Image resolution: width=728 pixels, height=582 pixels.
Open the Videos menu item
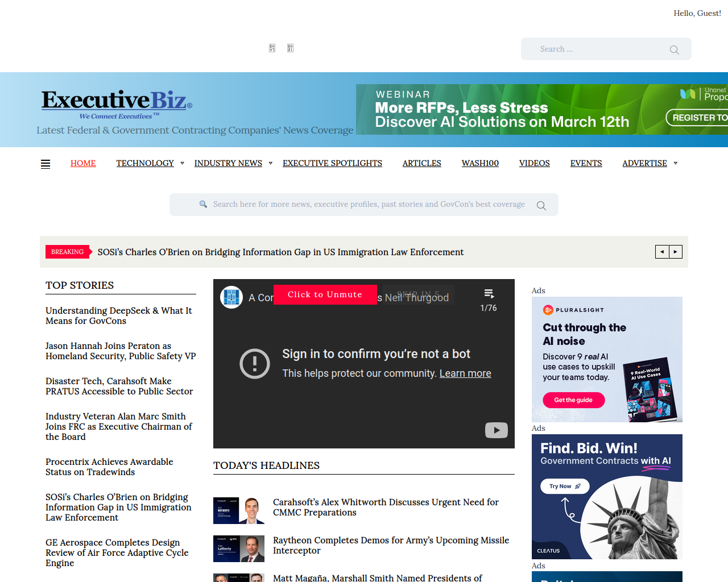[x=535, y=163]
